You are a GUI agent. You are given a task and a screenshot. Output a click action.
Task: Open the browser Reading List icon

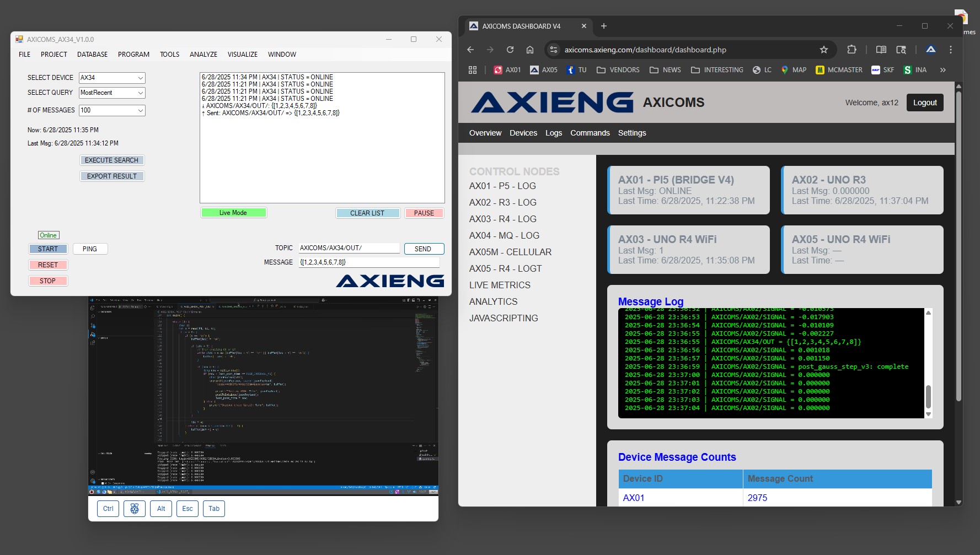click(x=881, y=50)
